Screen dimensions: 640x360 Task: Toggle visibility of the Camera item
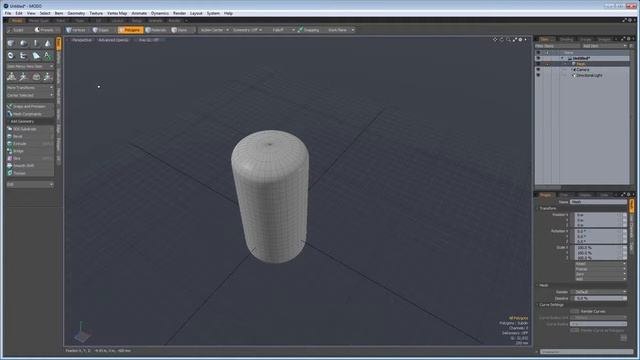pos(538,70)
